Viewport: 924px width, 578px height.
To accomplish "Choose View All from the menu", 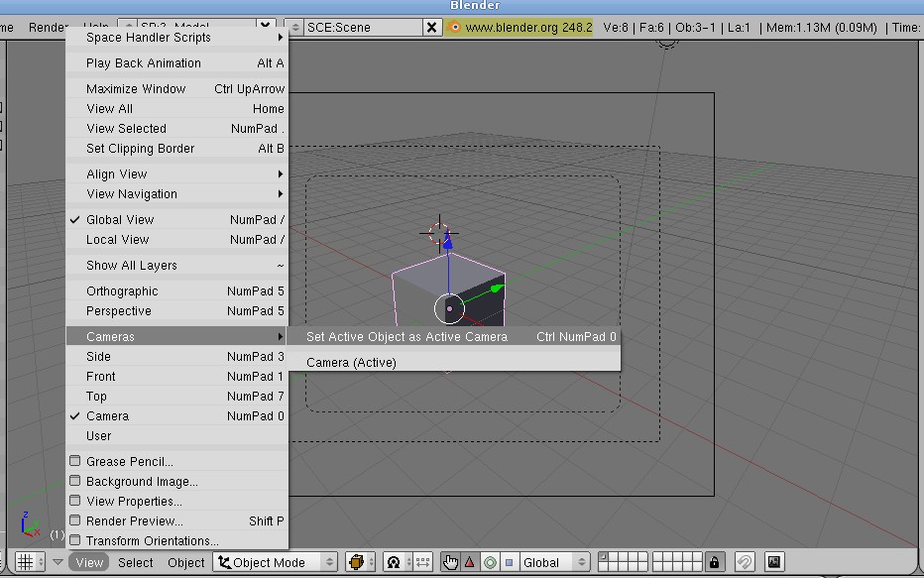I will tap(176, 109).
